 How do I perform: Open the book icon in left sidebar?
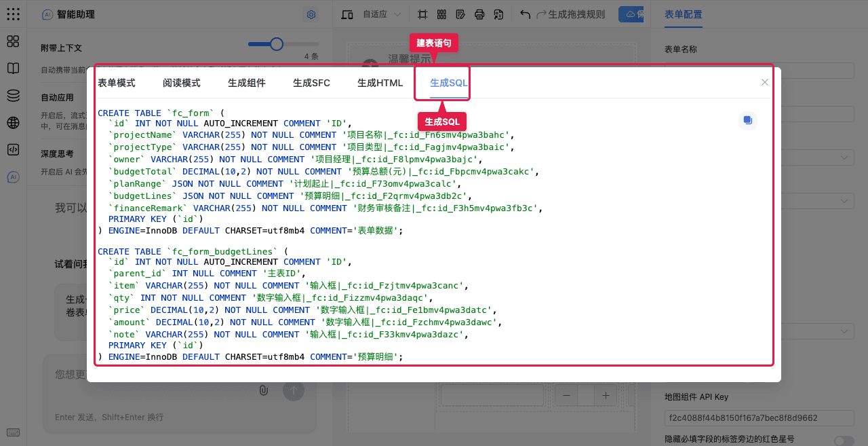click(13, 69)
